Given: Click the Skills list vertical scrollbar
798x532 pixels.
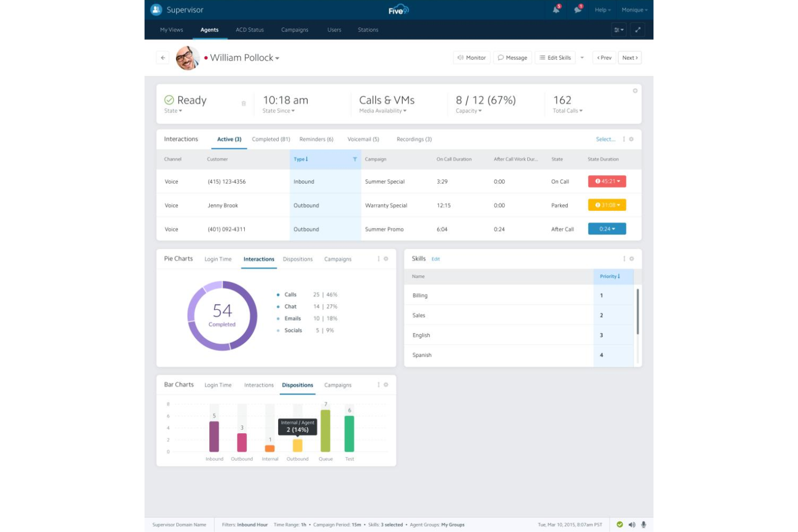Looking at the screenshot, I should tap(638, 312).
